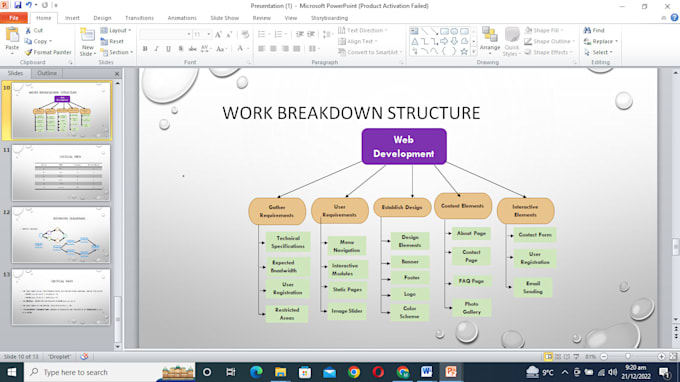Click the zoom slider in status bar
This screenshot has height=382, width=680.
pos(628,356)
